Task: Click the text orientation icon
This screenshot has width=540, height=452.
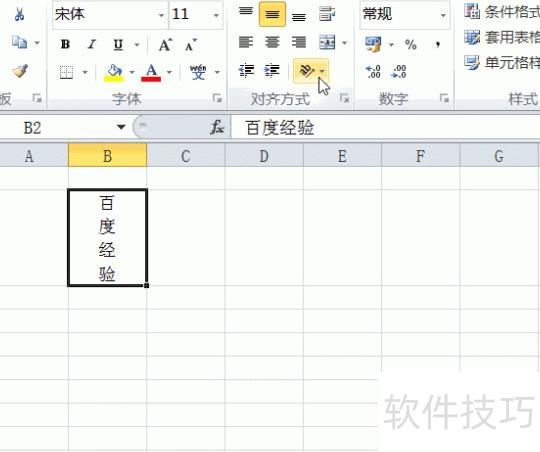Action: pos(307,71)
